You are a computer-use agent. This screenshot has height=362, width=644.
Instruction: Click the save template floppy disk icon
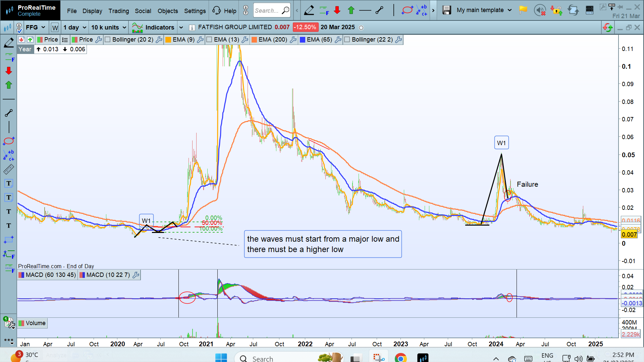(446, 10)
